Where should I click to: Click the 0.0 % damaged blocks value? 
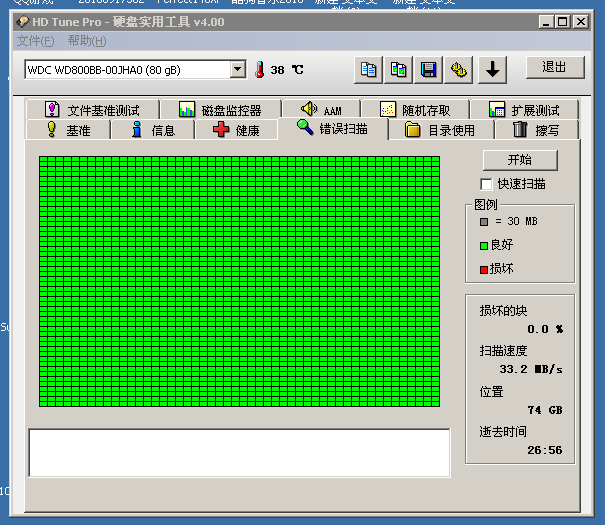tap(545, 329)
